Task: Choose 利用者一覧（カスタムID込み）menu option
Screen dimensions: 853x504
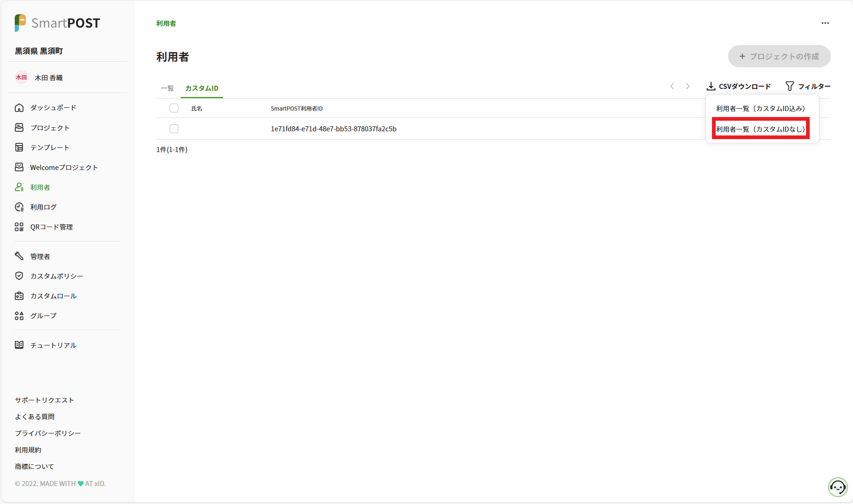Action: (760, 109)
